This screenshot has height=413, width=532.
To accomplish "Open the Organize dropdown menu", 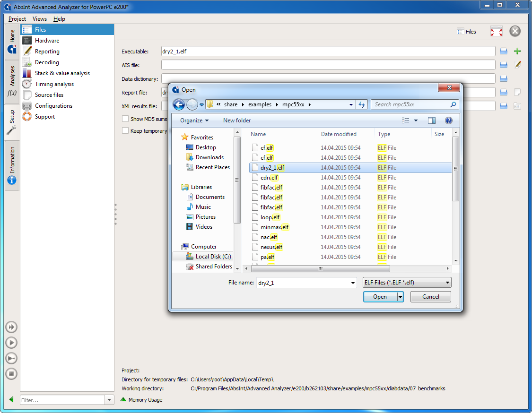I will [x=194, y=120].
